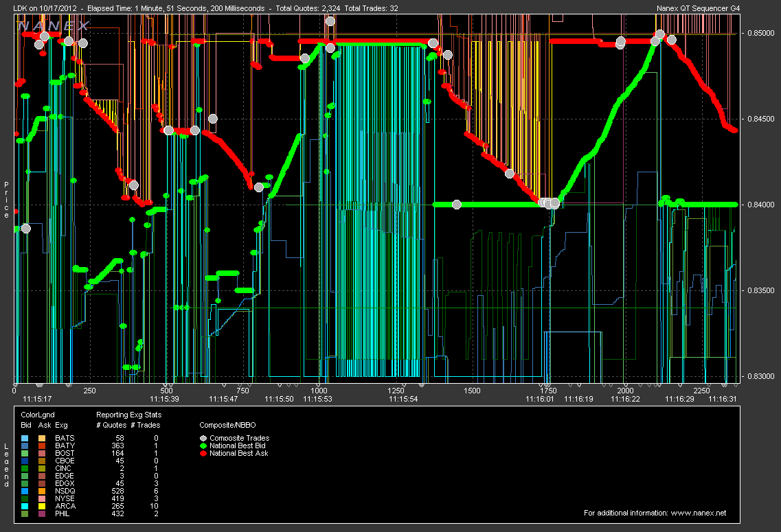Click the 'National Best Bid' legend label
The image size is (781, 532).
[238, 446]
